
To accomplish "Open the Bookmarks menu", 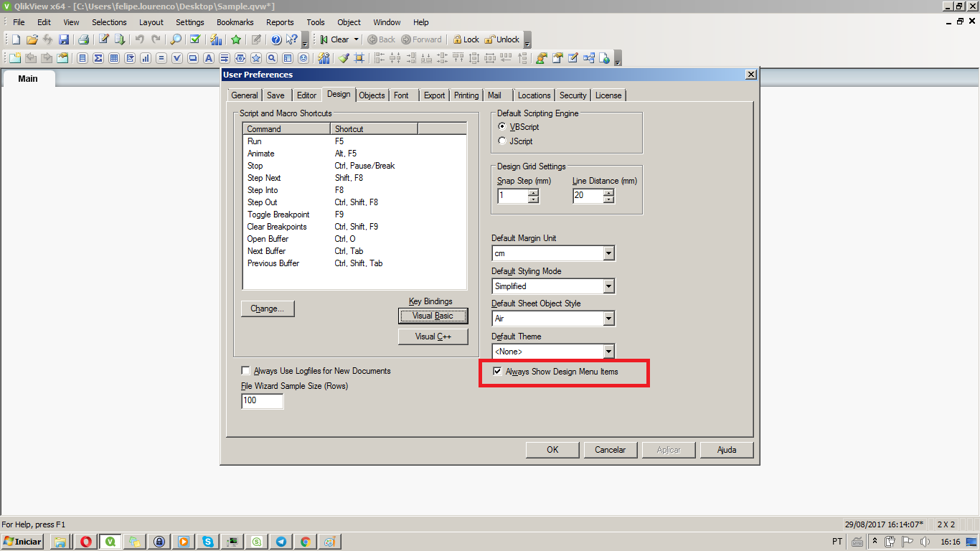I will [x=235, y=22].
